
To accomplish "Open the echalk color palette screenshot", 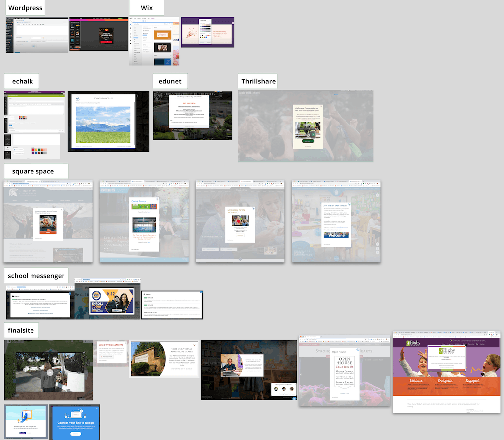I will click(32, 147).
